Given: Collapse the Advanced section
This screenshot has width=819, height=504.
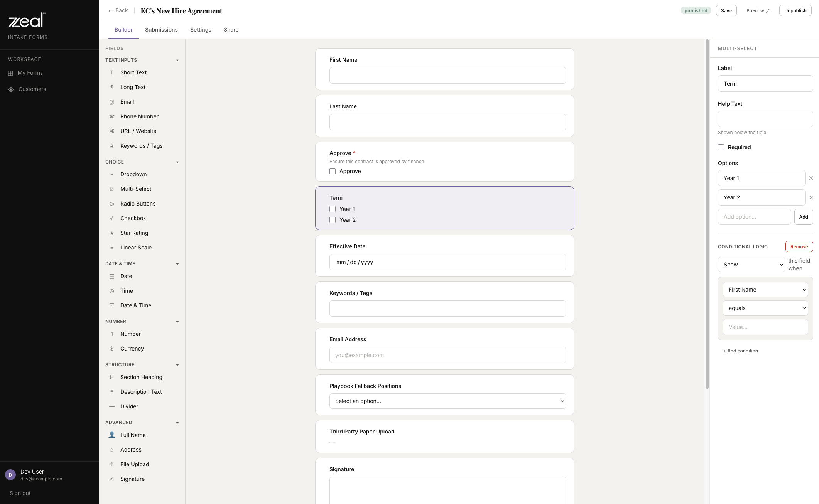Looking at the screenshot, I should pyautogui.click(x=177, y=423).
